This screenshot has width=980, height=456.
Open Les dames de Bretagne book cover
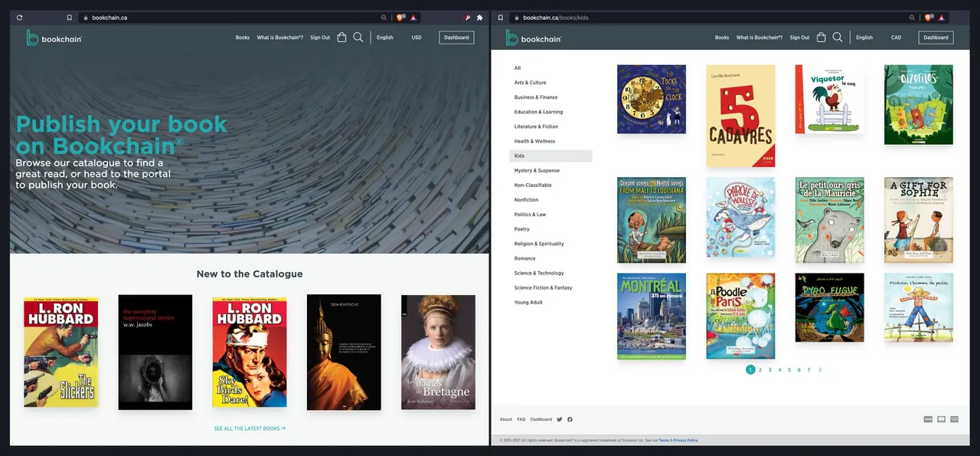(x=438, y=352)
